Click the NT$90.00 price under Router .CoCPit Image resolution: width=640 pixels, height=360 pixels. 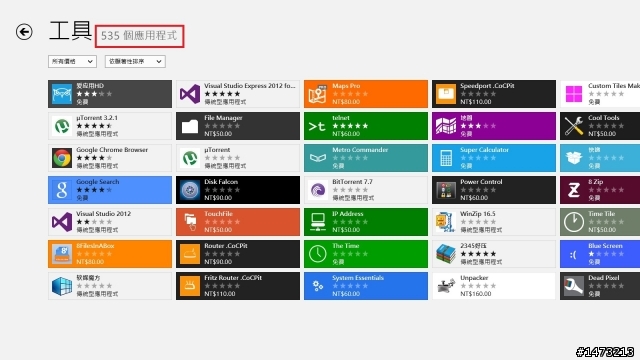(x=218, y=262)
